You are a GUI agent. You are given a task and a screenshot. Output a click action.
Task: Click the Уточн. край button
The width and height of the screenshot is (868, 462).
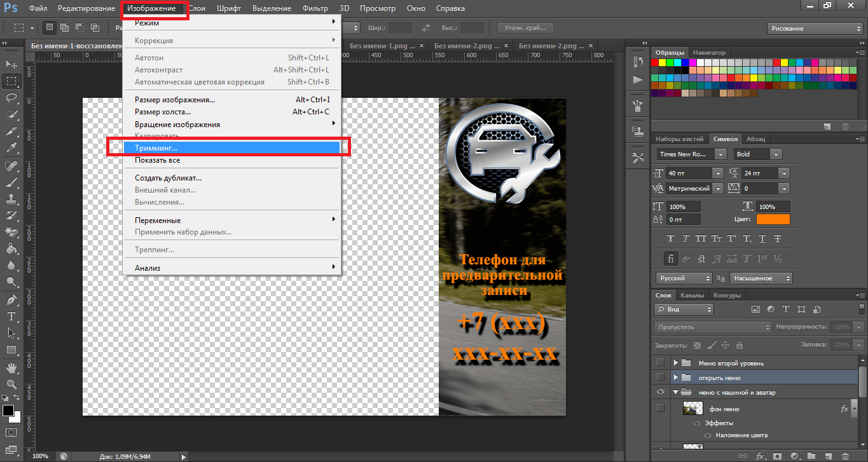pyautogui.click(x=525, y=28)
